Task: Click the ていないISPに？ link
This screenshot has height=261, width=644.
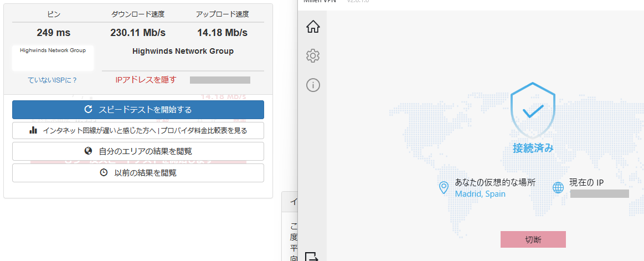Action: pyautogui.click(x=53, y=80)
